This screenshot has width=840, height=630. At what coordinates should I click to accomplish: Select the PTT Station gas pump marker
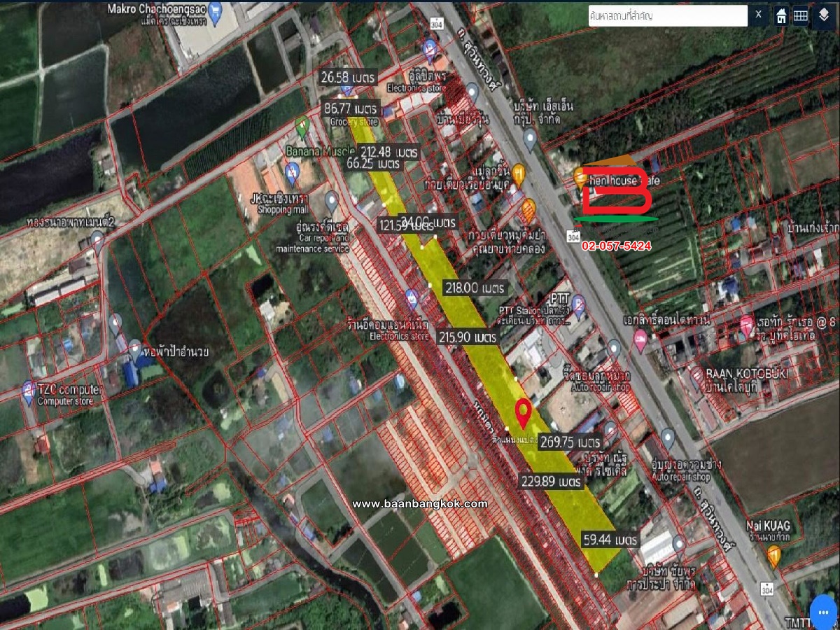click(x=577, y=303)
